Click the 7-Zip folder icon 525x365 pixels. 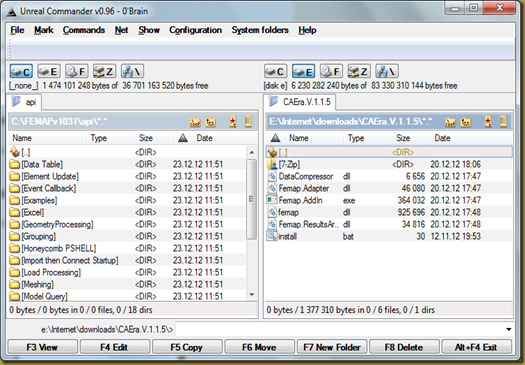pyautogui.click(x=272, y=164)
